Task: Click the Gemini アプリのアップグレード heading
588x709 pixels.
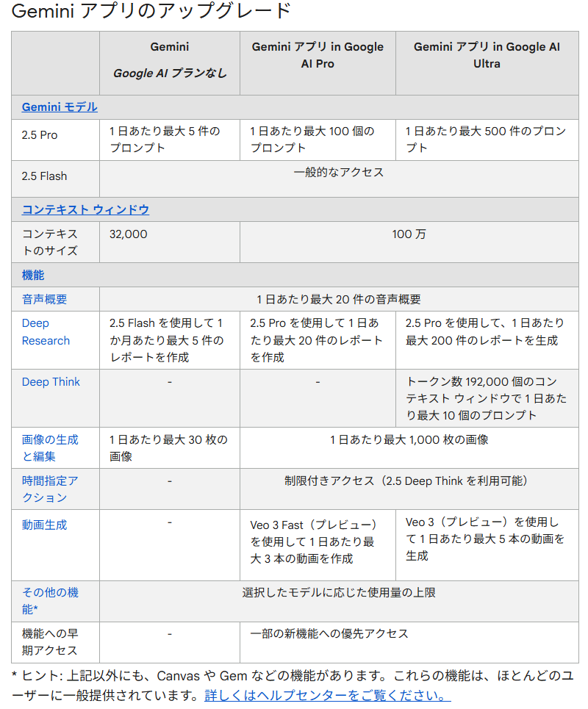Action: tap(151, 11)
